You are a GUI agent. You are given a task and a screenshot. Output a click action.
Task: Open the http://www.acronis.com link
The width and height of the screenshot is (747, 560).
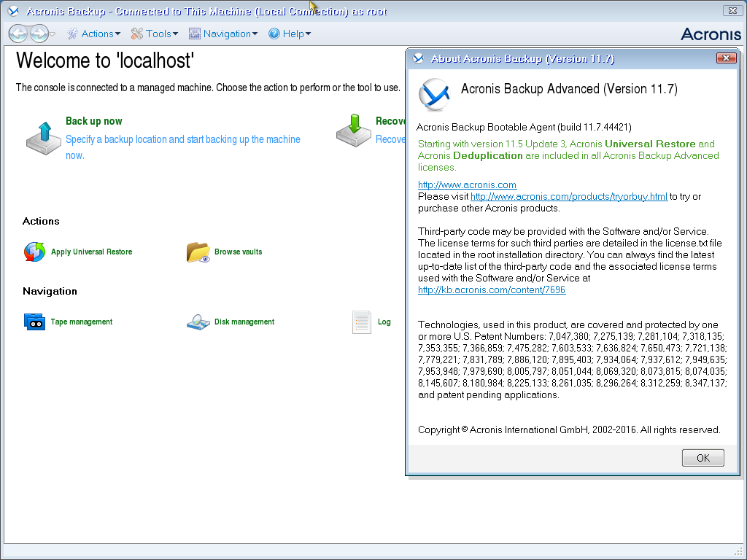click(467, 184)
